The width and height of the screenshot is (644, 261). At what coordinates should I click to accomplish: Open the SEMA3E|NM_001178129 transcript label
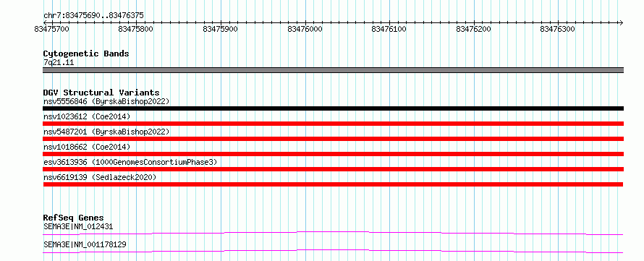85,244
